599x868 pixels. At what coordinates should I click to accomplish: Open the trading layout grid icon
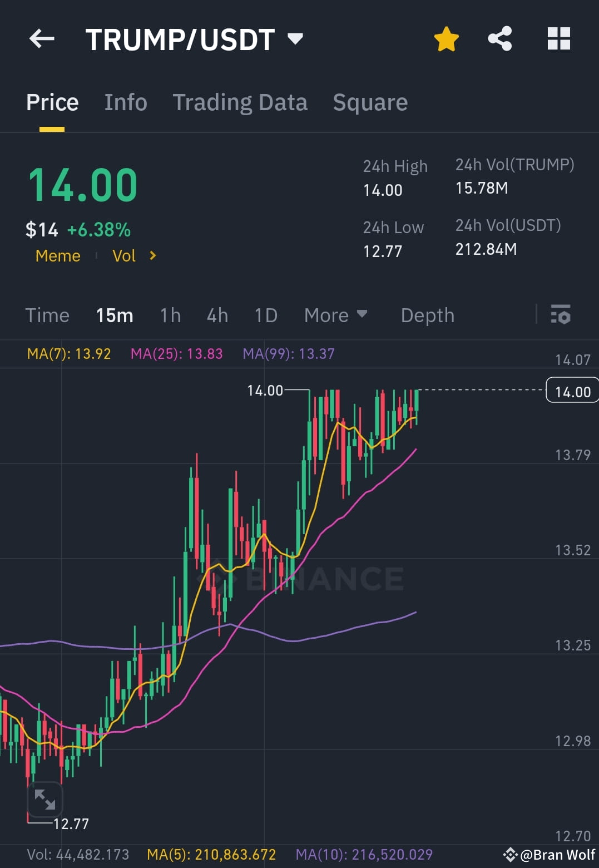point(558,38)
